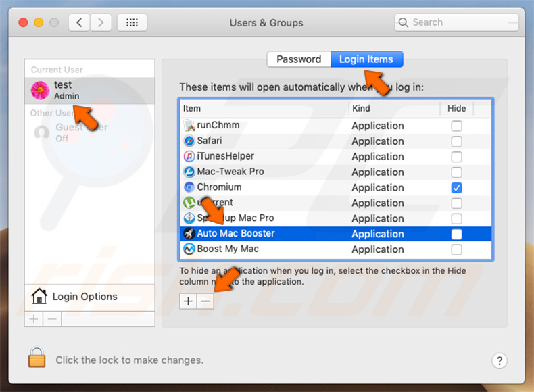Toggle Hide checkbox for Safari
The width and height of the screenshot is (534, 392).
tap(457, 141)
